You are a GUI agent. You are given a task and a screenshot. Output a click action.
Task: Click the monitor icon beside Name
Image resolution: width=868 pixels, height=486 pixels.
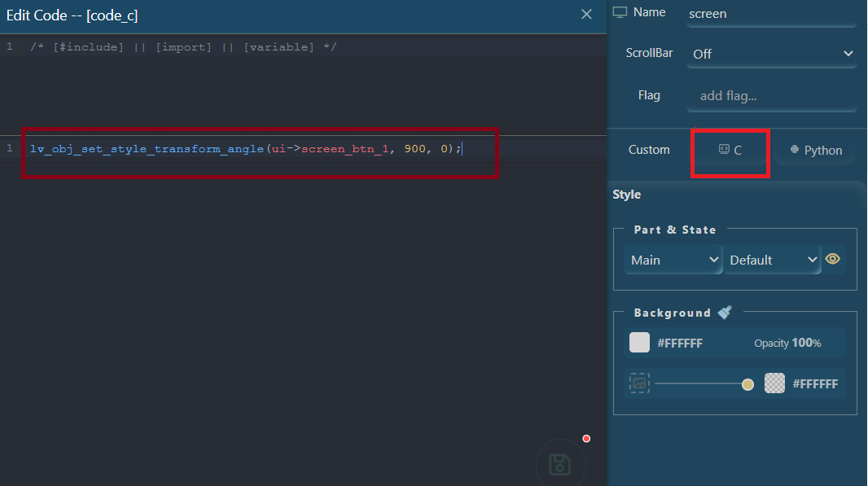click(x=620, y=12)
